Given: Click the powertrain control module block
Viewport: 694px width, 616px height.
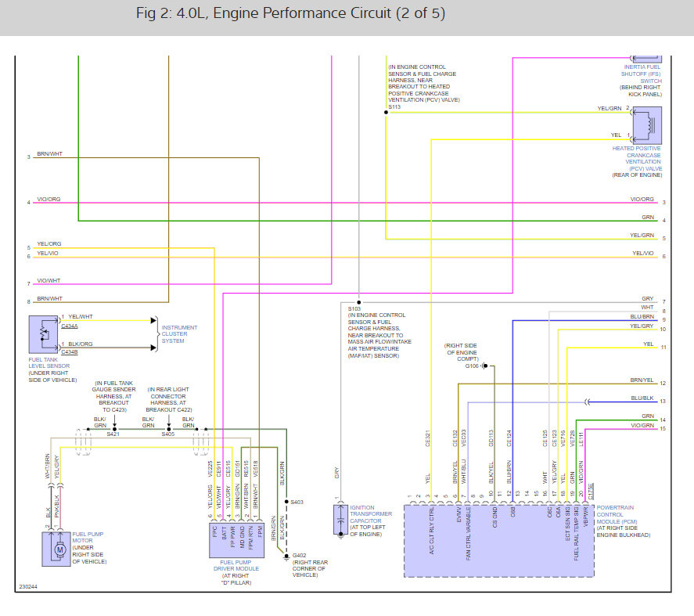Looking at the screenshot, I should pos(499,541).
